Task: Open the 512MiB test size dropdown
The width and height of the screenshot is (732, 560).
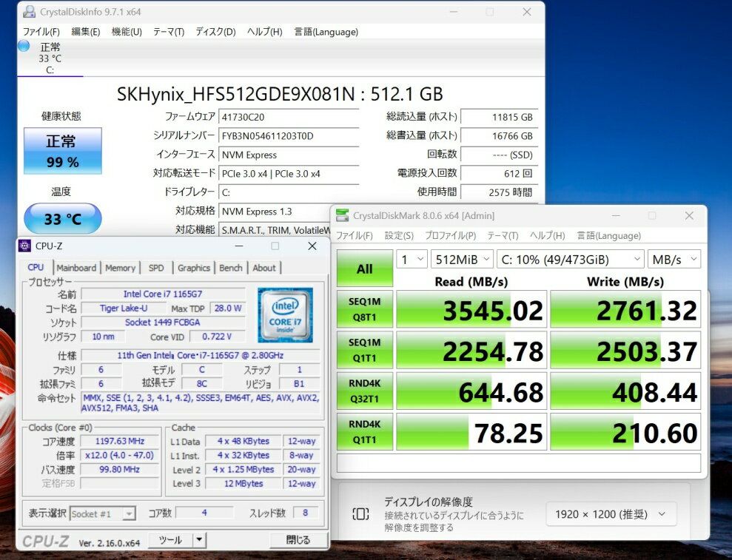Action: coord(463,259)
